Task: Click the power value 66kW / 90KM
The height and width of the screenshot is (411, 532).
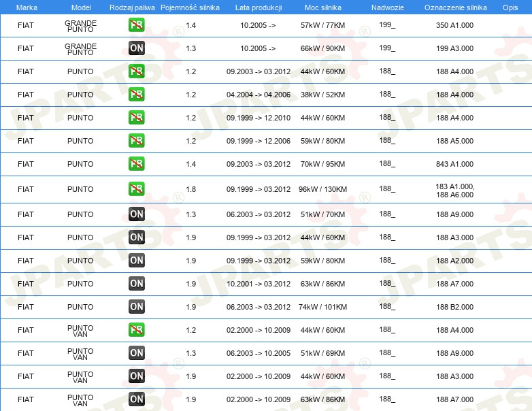Action: [x=322, y=48]
